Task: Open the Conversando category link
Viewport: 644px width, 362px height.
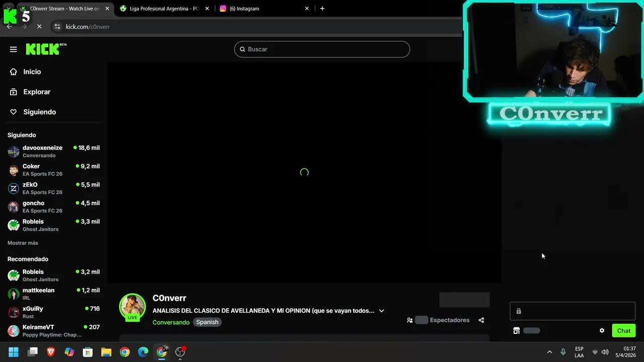Action: pos(171,322)
